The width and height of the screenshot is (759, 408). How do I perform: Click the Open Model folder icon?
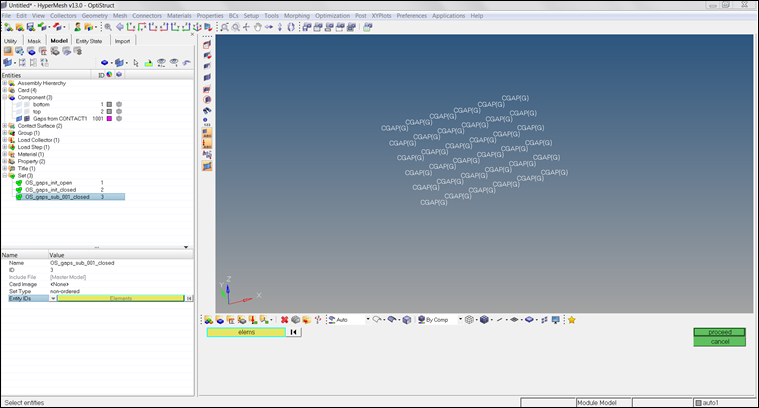[x=20, y=27]
